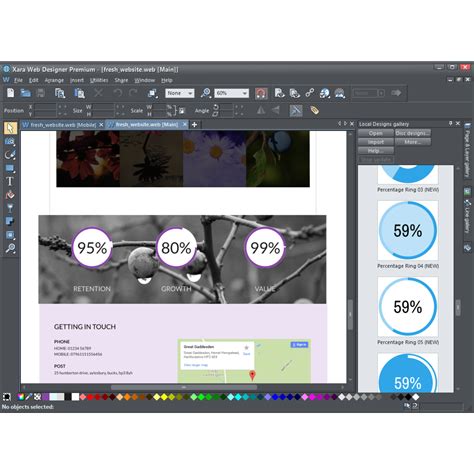Viewport: 474px width, 474px height.
Task: Select the Selector arrow tool
Action: (x=10, y=128)
